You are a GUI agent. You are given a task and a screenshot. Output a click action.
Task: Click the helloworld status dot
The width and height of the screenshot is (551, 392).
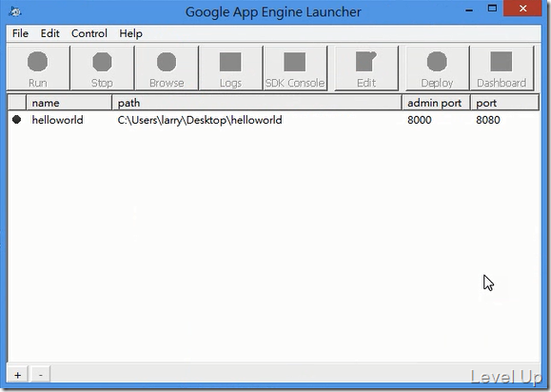[16, 120]
